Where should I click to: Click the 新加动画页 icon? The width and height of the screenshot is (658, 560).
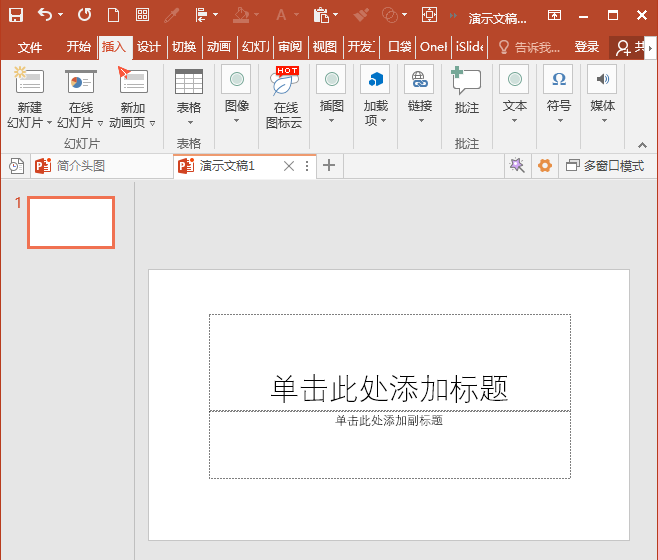133,80
